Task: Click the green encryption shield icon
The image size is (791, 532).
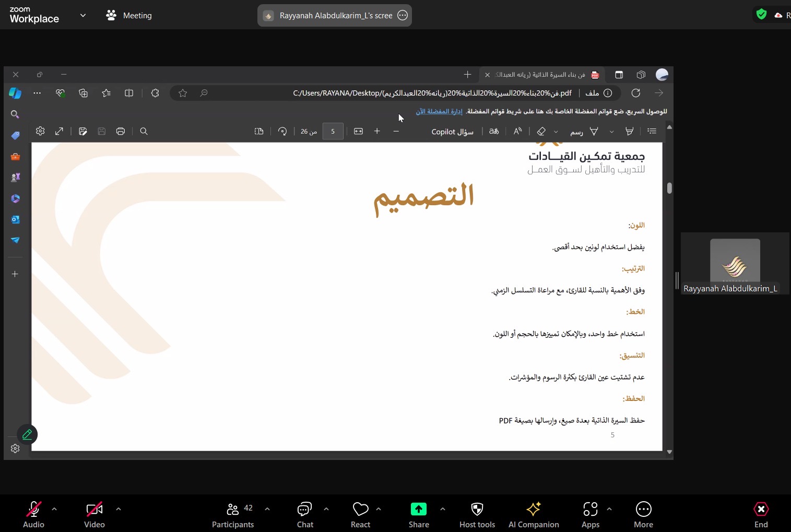Action: click(762, 15)
